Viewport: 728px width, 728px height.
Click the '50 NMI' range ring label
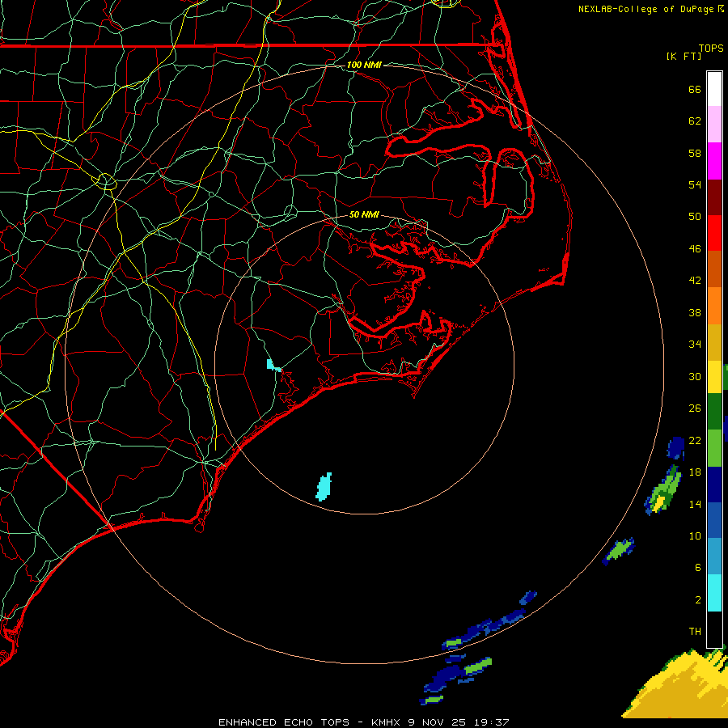click(x=364, y=214)
